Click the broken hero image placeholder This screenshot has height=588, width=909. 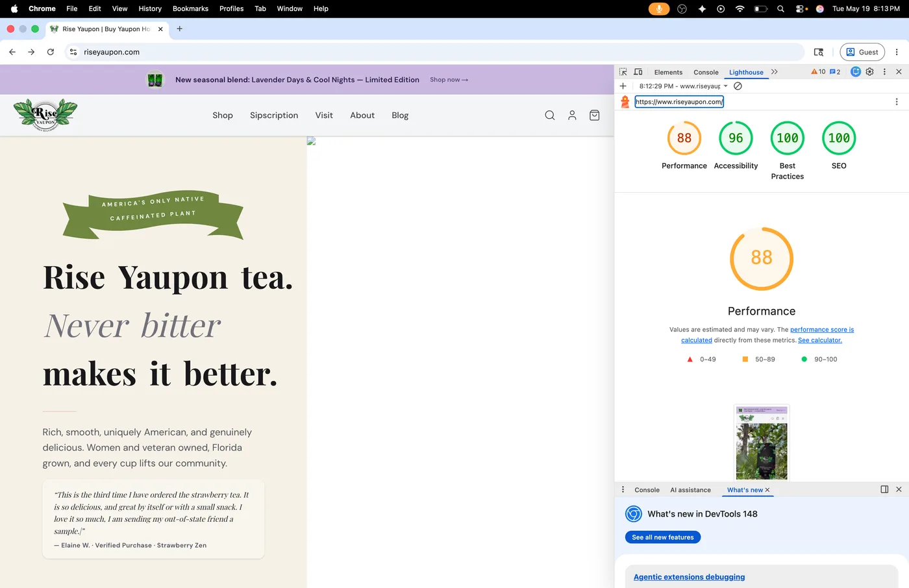[311, 141]
